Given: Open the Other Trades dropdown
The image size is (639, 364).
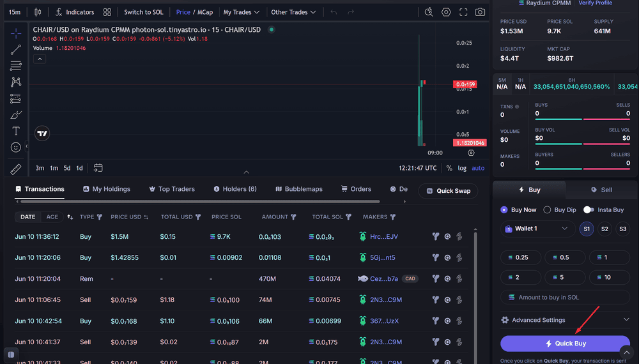Looking at the screenshot, I should tap(293, 12).
